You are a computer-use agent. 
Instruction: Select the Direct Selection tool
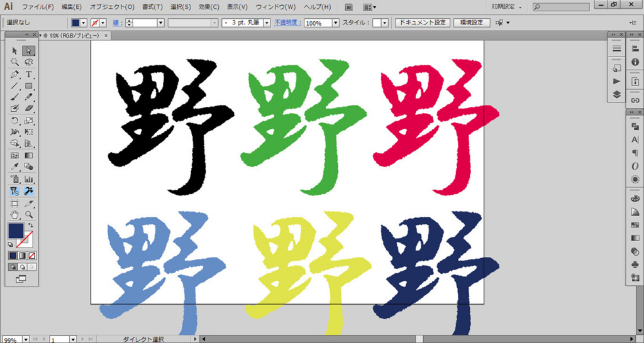click(28, 51)
